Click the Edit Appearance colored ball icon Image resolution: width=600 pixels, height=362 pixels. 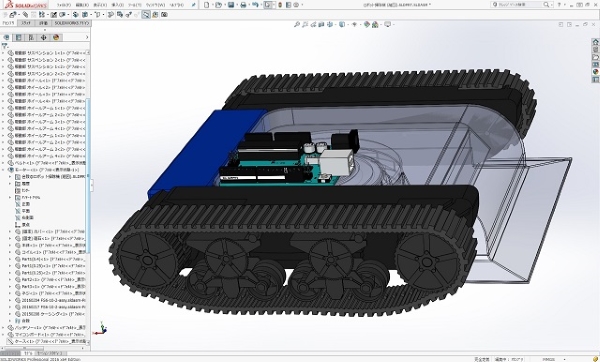(x=367, y=24)
